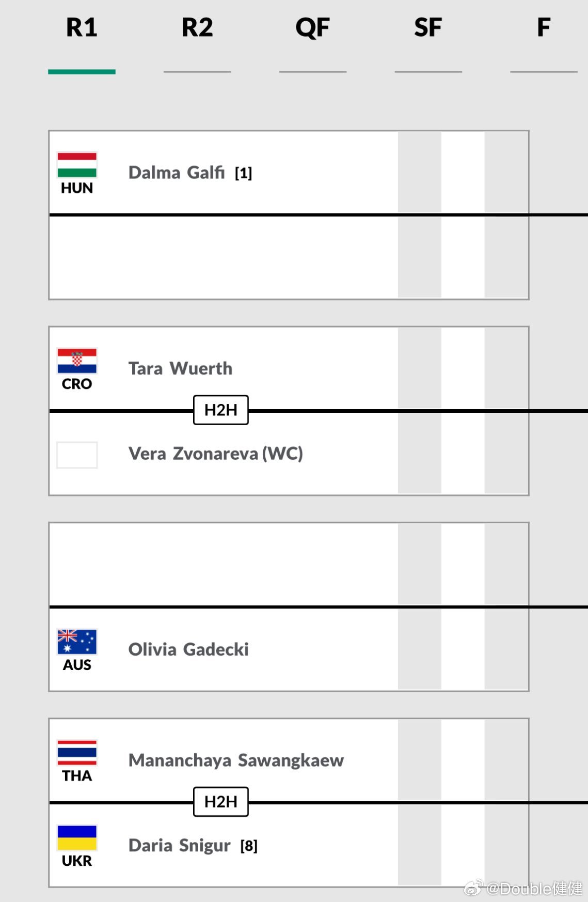Click Vera Zvonareva's blank flag placeholder
Viewport: 588px width, 902px height.
[x=77, y=455]
